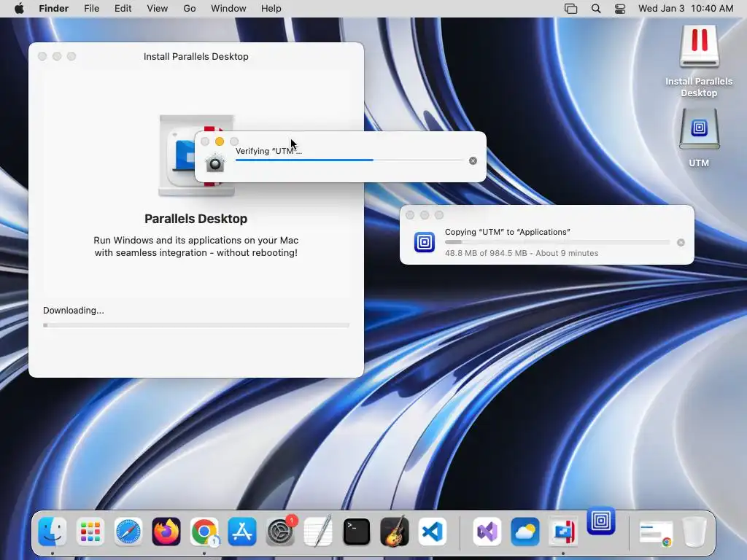Stop copying UTM to Applications
Image resolution: width=747 pixels, height=560 pixels.
pos(681,242)
